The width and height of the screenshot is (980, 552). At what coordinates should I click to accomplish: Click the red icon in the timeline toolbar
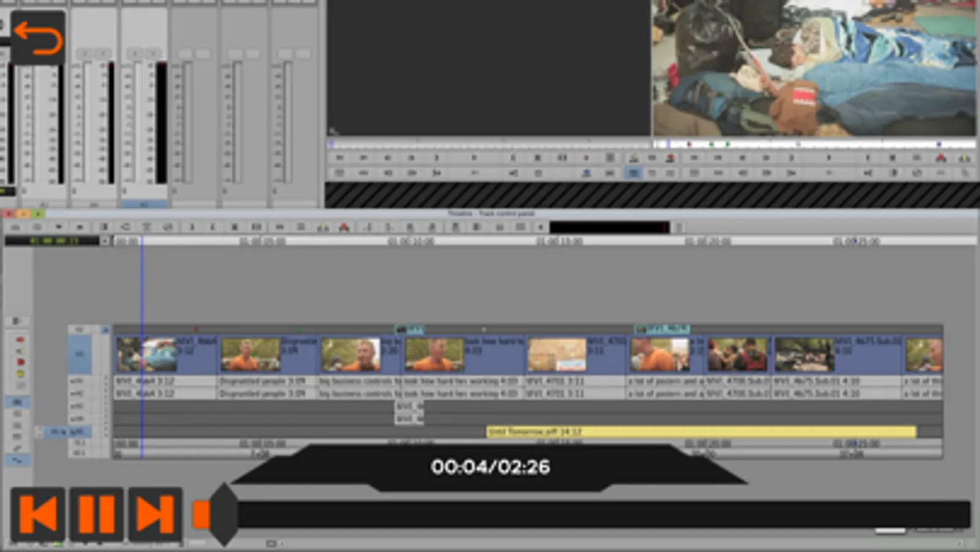344,228
